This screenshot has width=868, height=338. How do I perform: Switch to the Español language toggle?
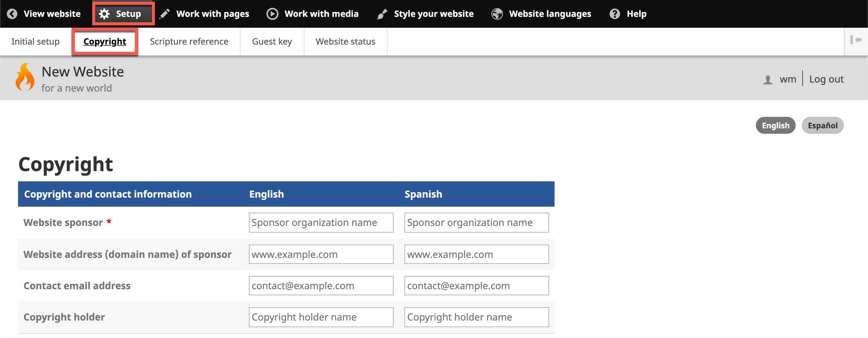[x=822, y=125]
